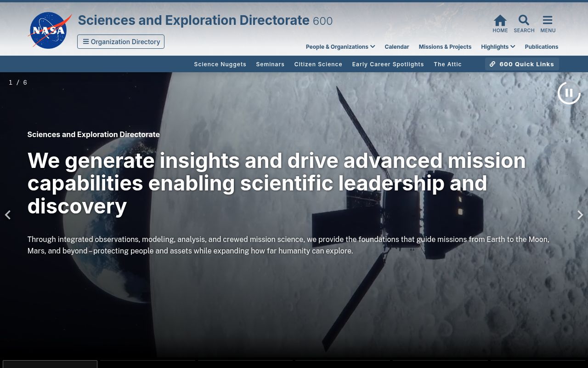Open Publications nav link
This screenshot has height=368, width=588.
[x=542, y=46]
